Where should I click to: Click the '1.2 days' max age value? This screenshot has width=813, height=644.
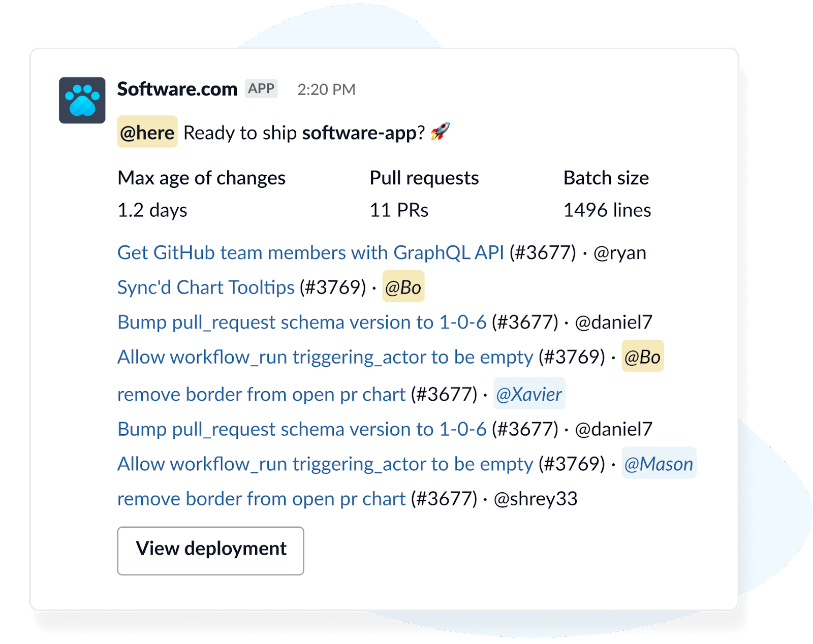pyautogui.click(x=152, y=210)
